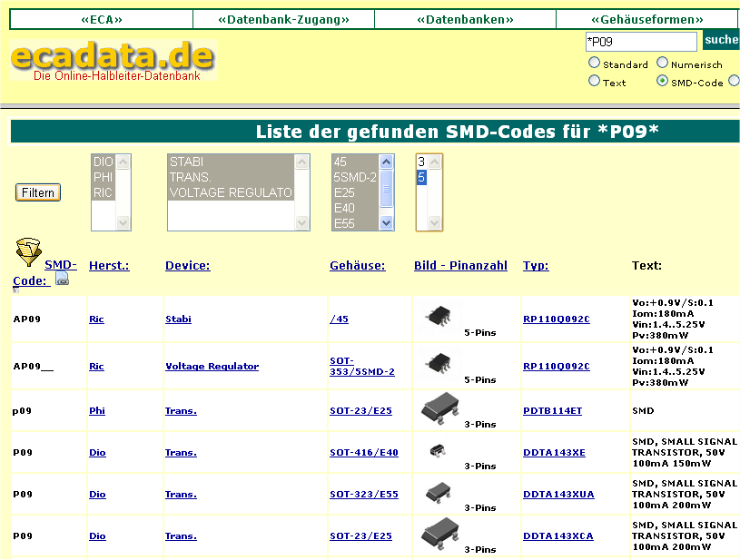Viewport: 740px width, 560px height.
Task: Open package image in AP09 /45 row
Action: pyautogui.click(x=439, y=316)
